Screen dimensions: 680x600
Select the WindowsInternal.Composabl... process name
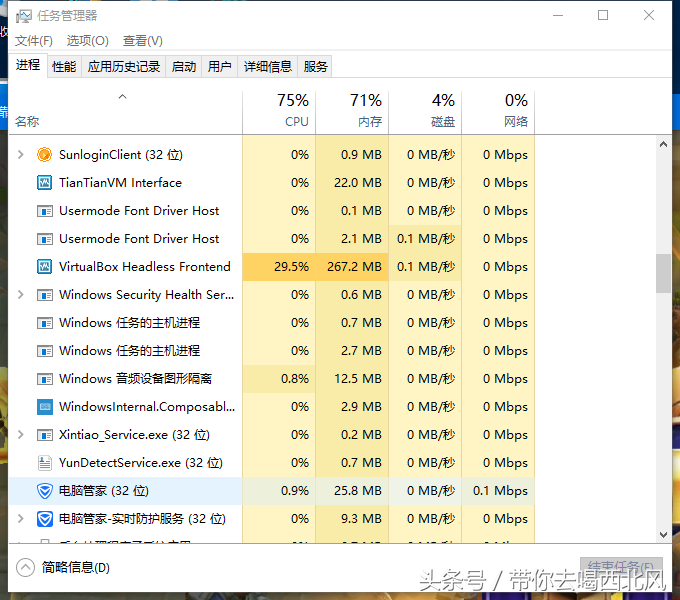[147, 407]
